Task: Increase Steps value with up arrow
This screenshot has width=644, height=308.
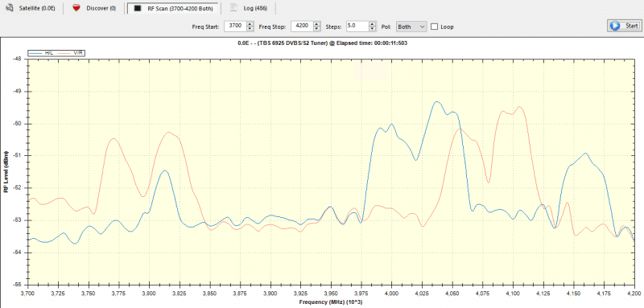Action: pyautogui.click(x=372, y=24)
